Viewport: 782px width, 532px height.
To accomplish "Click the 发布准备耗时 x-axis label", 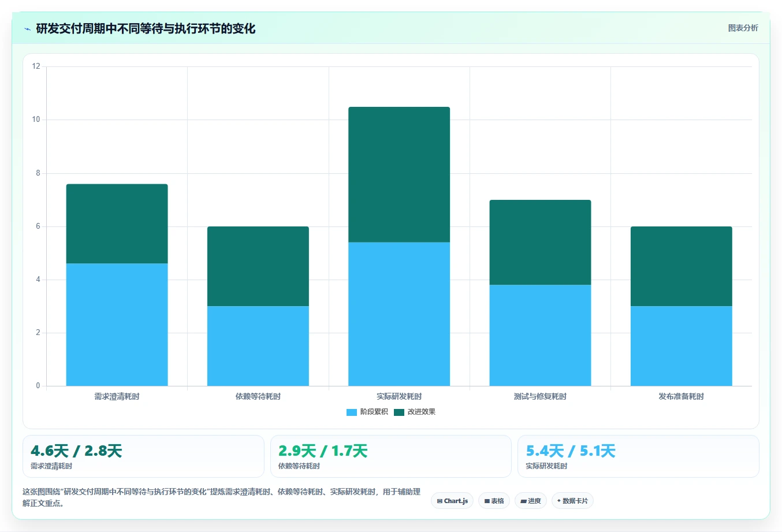I will (682, 396).
